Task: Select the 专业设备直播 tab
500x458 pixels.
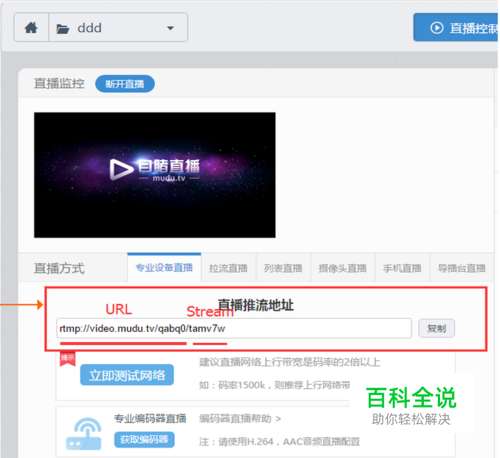Action: coord(164,268)
